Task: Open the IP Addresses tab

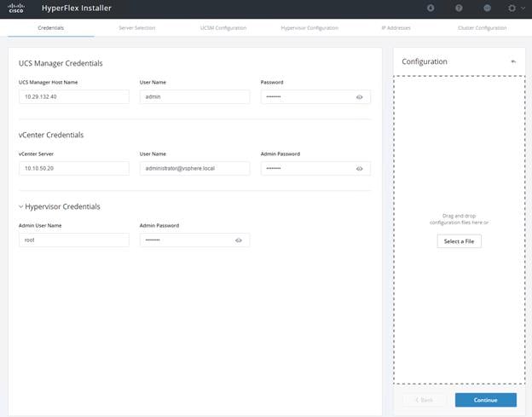Action: pyautogui.click(x=396, y=28)
